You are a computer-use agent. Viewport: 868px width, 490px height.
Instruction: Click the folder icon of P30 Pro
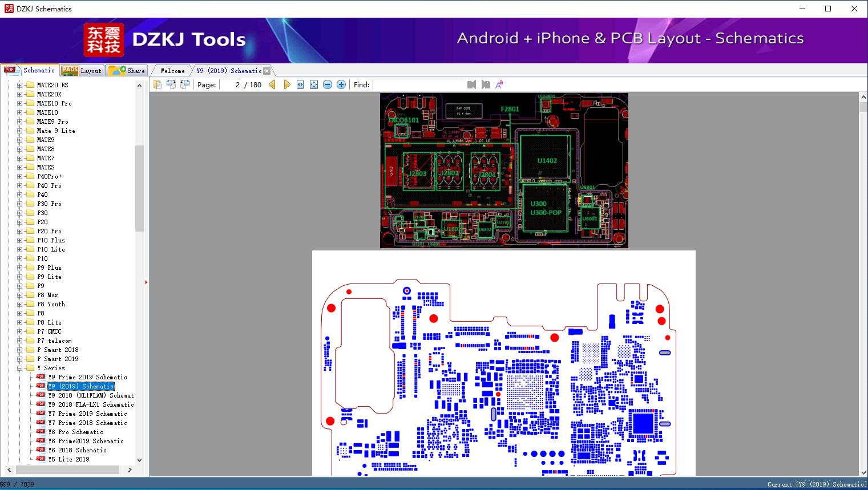30,204
